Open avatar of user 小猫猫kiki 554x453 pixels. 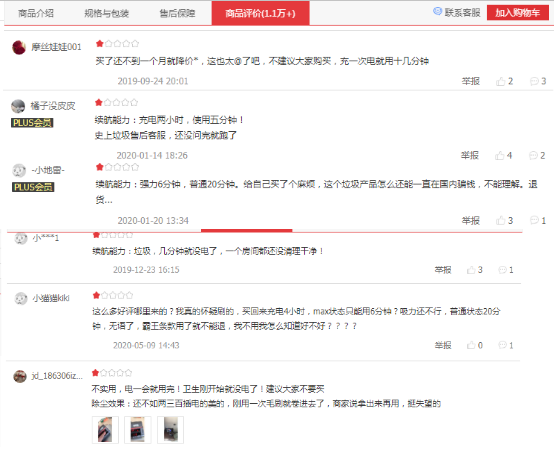click(x=20, y=299)
